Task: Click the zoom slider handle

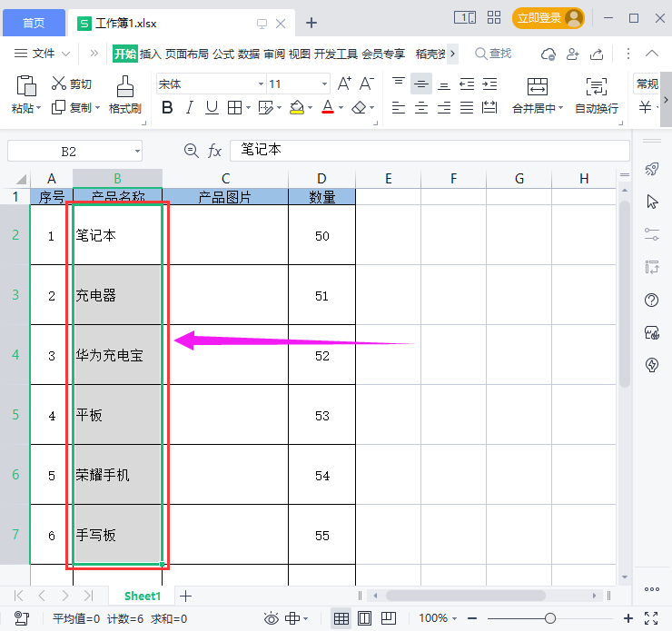Action: click(550, 618)
